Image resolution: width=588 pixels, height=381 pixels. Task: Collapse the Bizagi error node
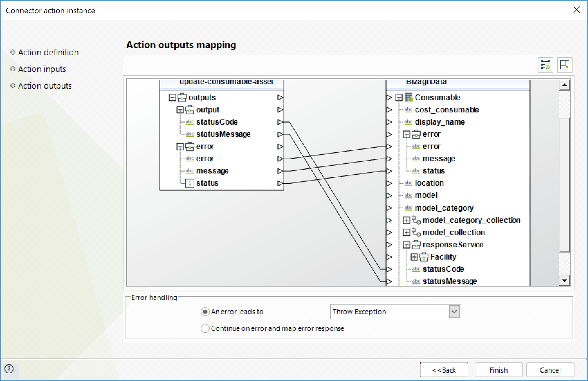click(x=407, y=134)
